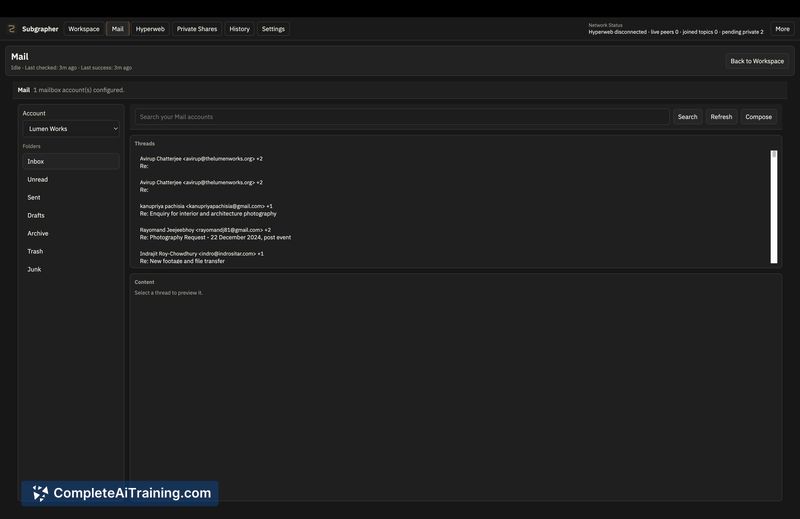Viewport: 800px width, 519px height.
Task: Open Rayomand Jeejeebhoy Photography Request thread
Action: [452, 234]
